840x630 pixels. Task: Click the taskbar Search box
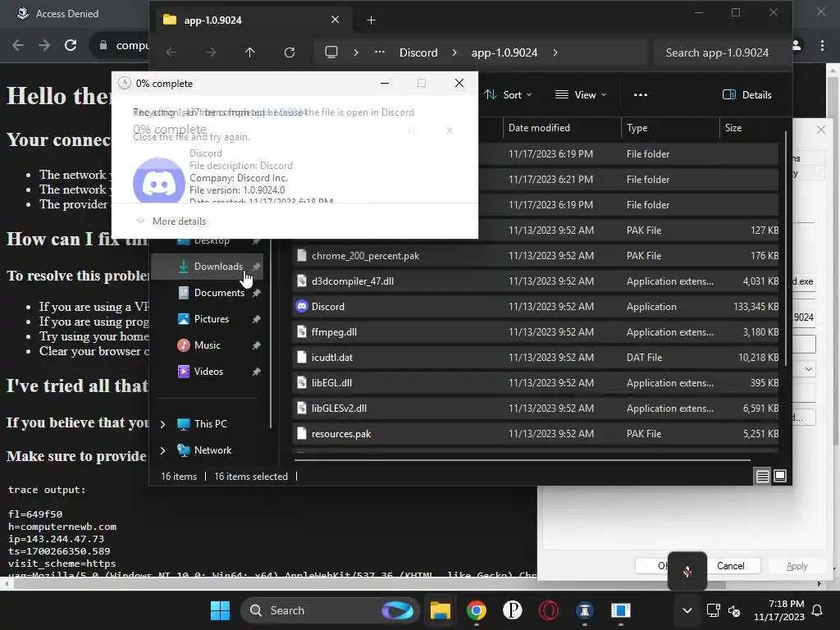(x=330, y=610)
